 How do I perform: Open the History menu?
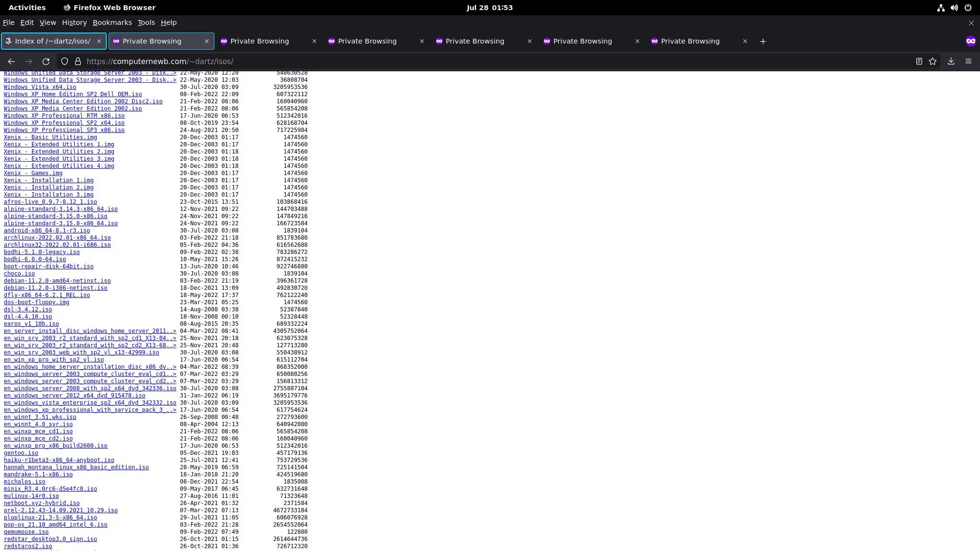pos(74,22)
